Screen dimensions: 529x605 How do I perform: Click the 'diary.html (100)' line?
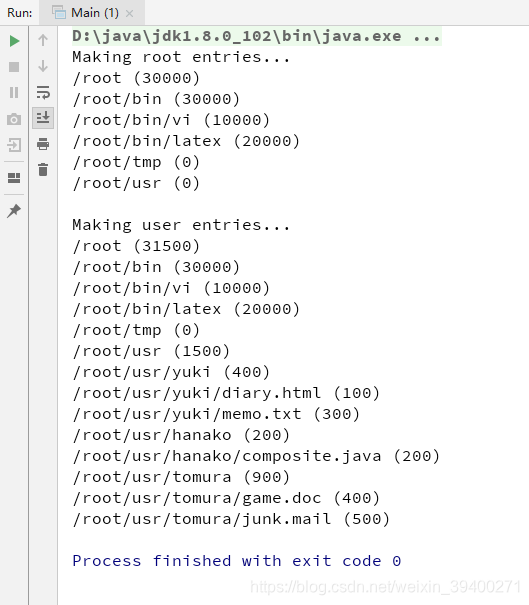[226, 393]
